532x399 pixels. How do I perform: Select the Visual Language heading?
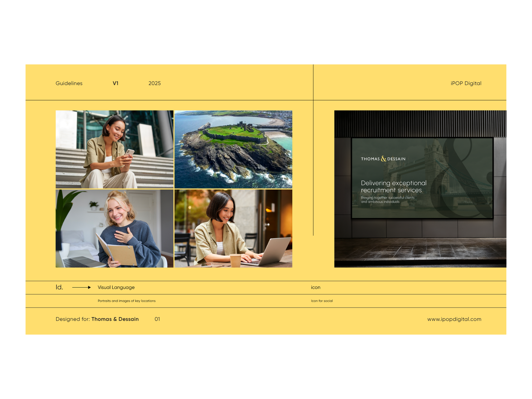click(116, 287)
